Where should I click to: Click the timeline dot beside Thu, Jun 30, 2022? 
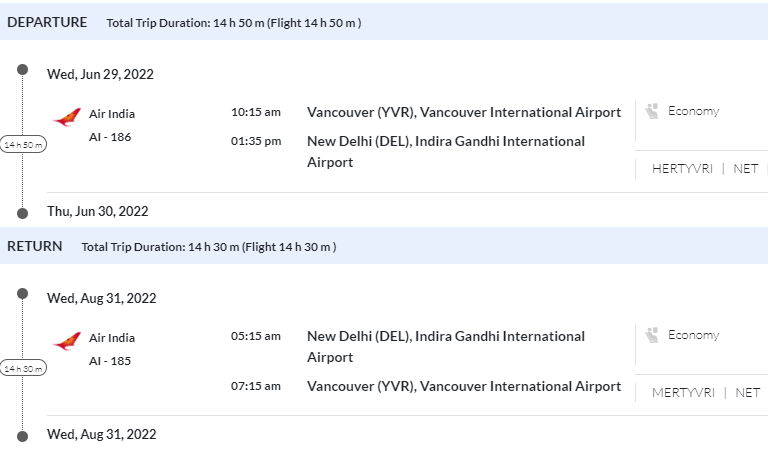coord(23,212)
